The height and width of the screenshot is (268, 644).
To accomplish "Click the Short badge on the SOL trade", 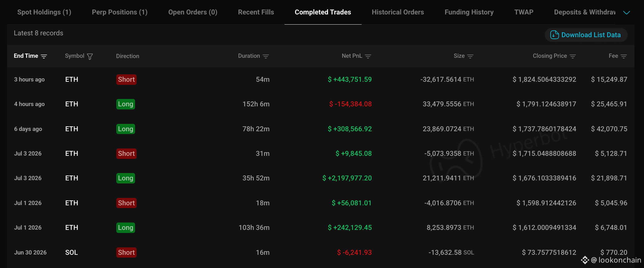I will click(126, 252).
